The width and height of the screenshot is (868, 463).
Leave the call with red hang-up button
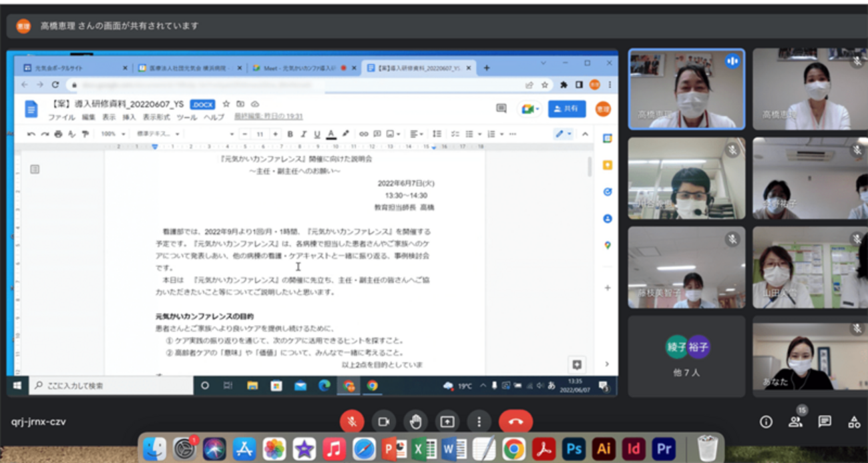(515, 422)
